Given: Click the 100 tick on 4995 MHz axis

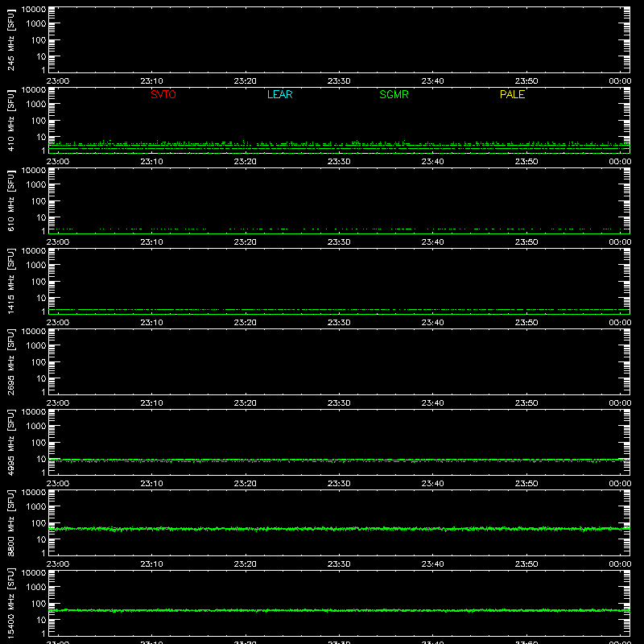Looking at the screenshot, I should pyautogui.click(x=39, y=443).
